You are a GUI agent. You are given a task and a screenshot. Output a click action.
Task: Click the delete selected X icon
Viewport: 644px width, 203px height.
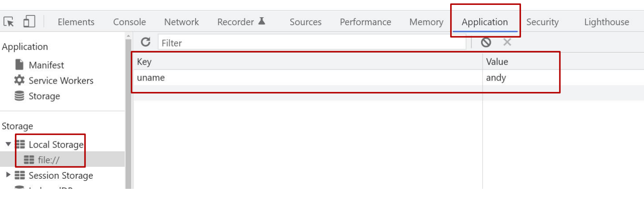click(x=507, y=42)
